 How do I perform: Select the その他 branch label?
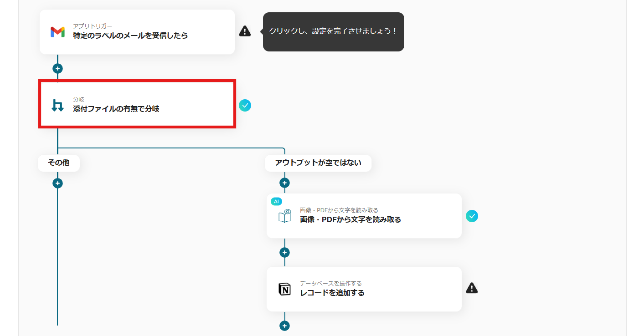click(59, 163)
